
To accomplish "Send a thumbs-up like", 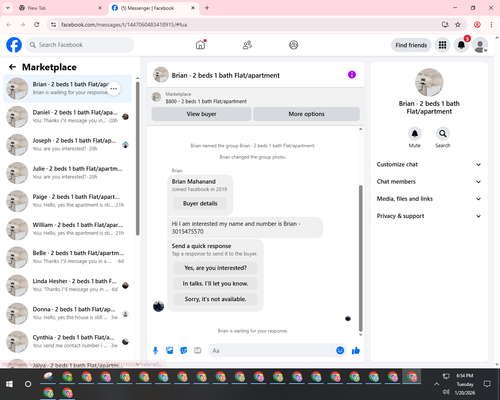I will tap(356, 350).
